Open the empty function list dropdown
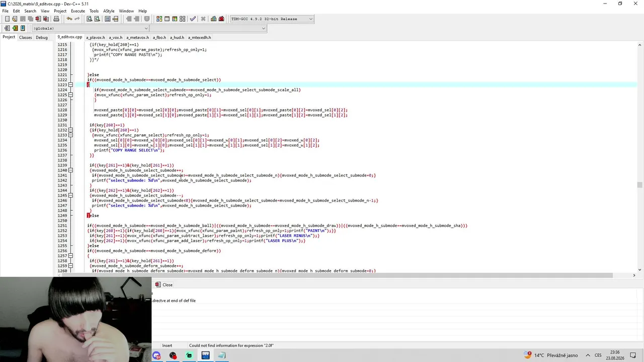Screen dimensions: 644x362 (x=208, y=28)
